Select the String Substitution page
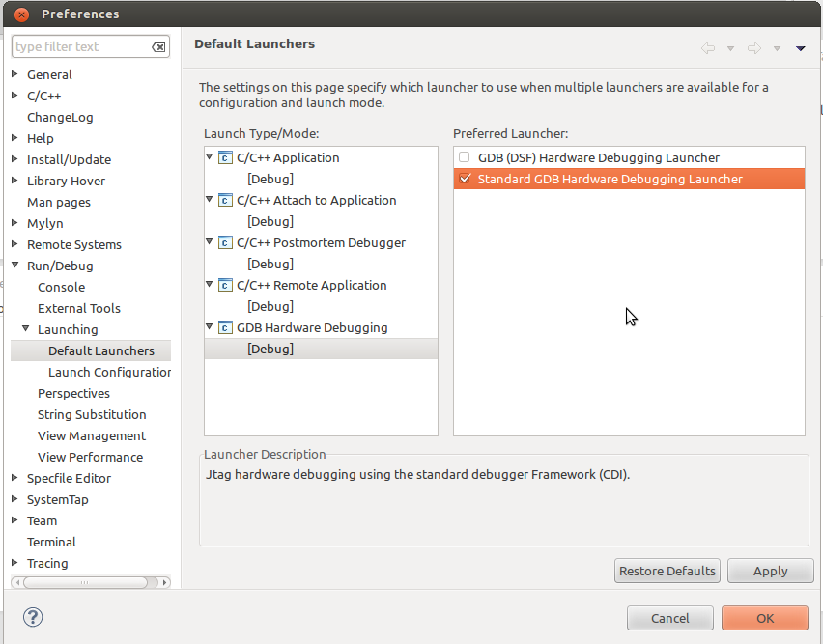This screenshot has height=644, width=823. point(92,415)
